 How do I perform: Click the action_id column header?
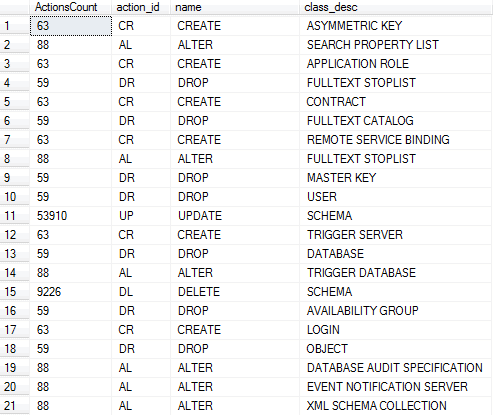click(x=141, y=7)
